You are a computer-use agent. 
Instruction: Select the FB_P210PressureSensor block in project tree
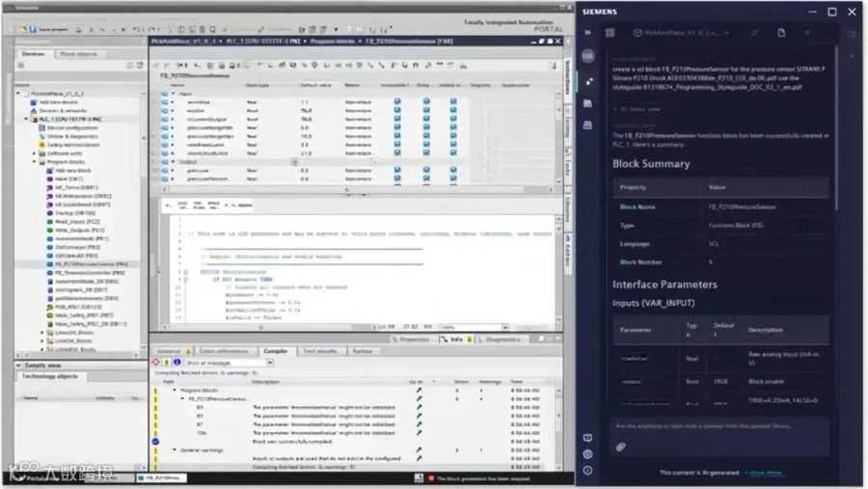pos(88,264)
